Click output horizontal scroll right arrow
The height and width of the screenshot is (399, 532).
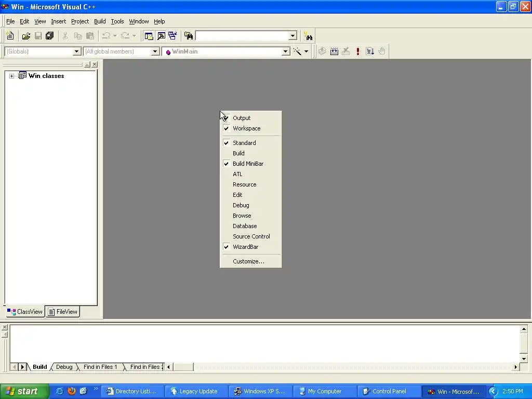[x=516, y=367]
